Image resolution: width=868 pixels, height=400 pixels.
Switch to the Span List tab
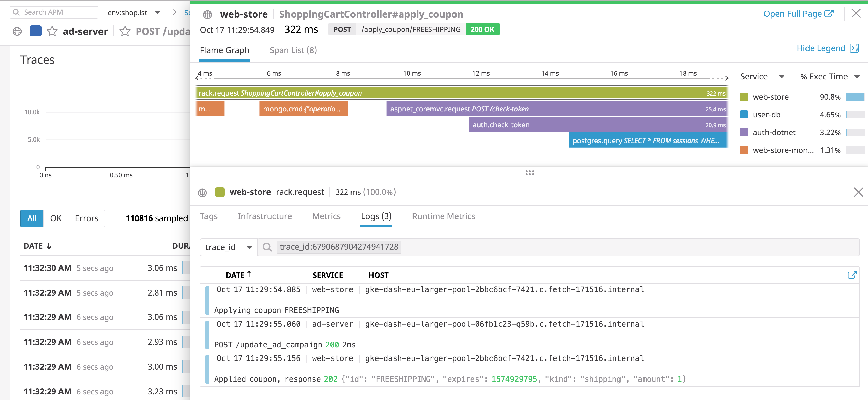[x=293, y=50]
